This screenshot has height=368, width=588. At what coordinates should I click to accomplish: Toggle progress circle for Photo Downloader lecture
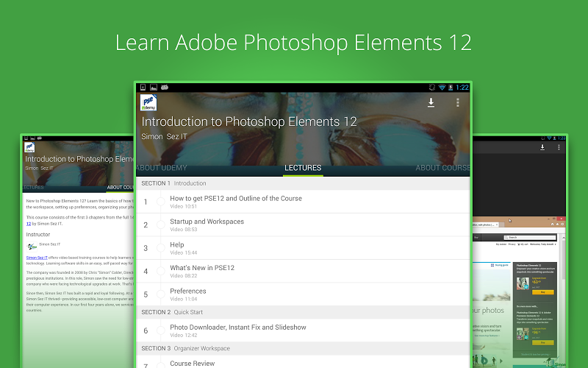pos(160,330)
